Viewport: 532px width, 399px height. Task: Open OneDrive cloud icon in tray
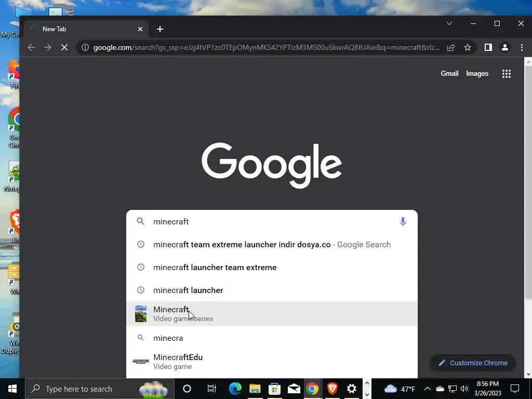tap(440, 389)
